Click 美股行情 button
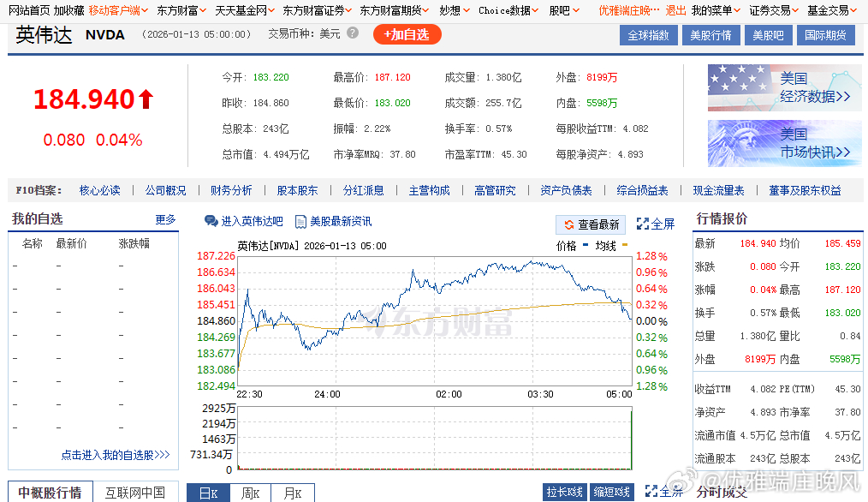The image size is (868, 502). click(x=710, y=35)
